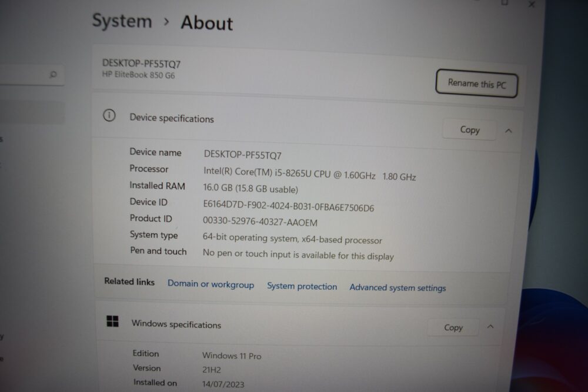Screen dimensions: 588x392
Task: Open the Domain or workgroup link
Action: click(x=211, y=284)
